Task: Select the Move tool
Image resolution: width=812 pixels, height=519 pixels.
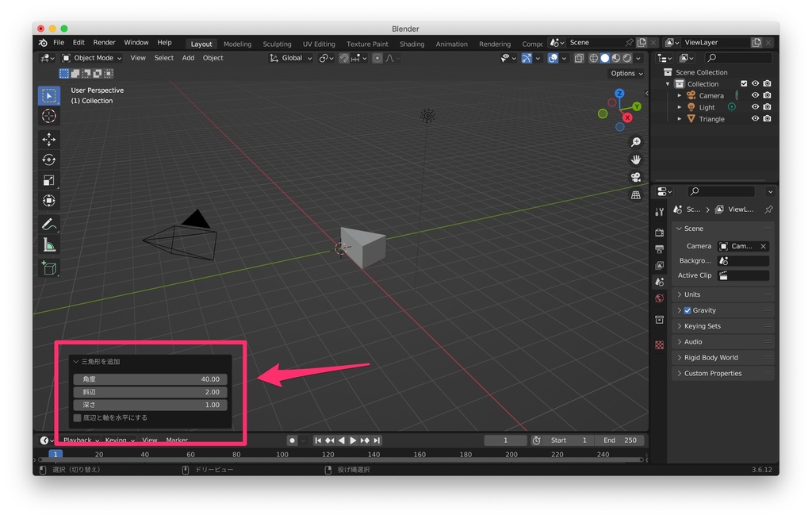Action: click(x=49, y=139)
